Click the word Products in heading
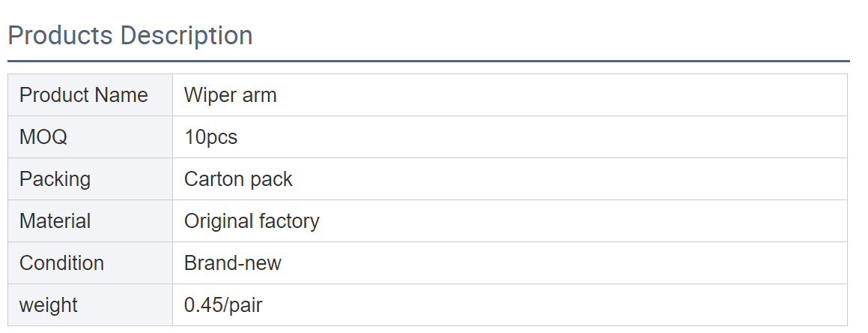Screen dimensions: 868x333 pyautogui.click(x=61, y=35)
